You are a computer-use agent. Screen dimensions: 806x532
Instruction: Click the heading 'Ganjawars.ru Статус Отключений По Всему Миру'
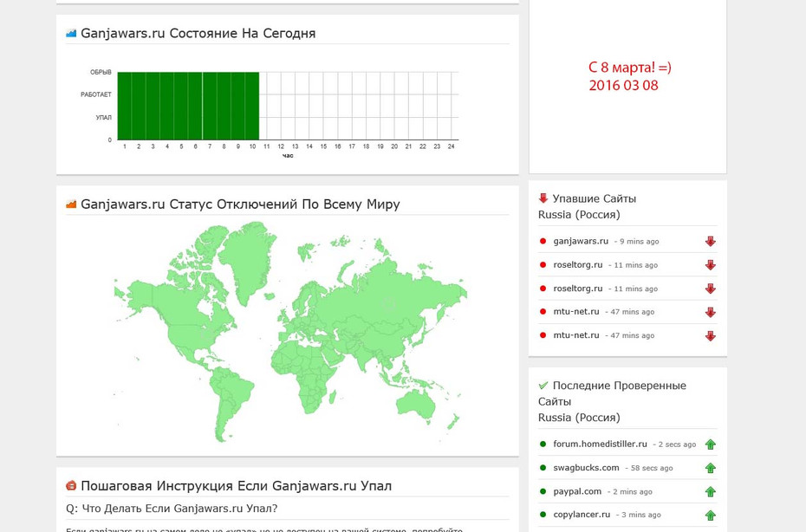(x=240, y=204)
